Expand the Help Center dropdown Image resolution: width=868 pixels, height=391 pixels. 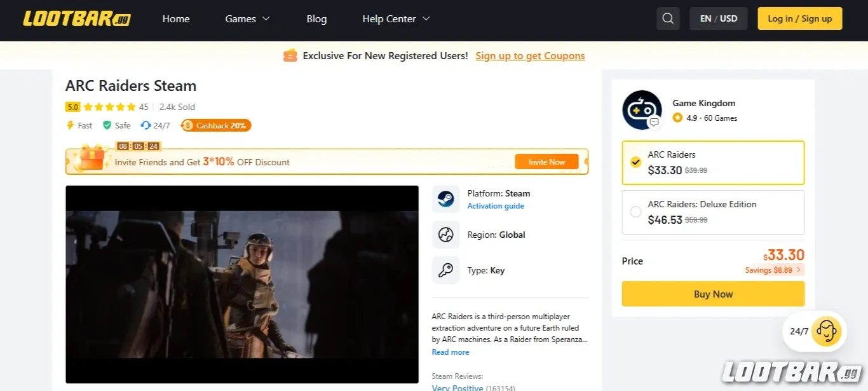click(396, 19)
